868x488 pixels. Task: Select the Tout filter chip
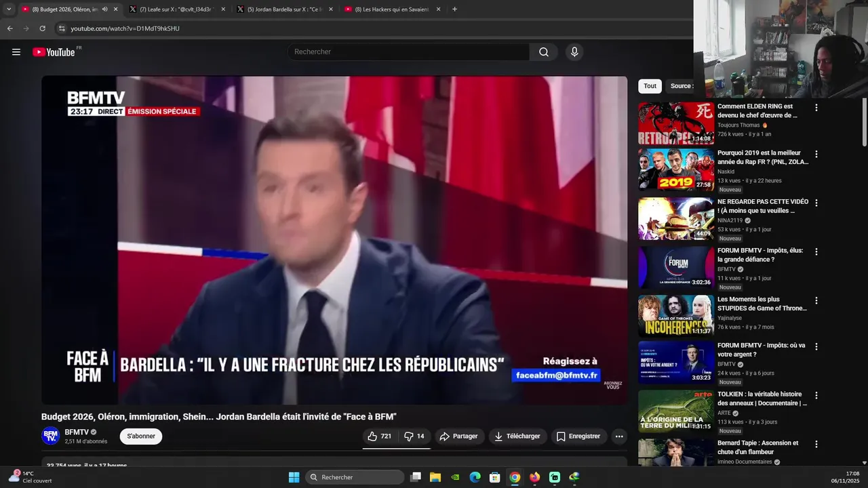point(650,86)
